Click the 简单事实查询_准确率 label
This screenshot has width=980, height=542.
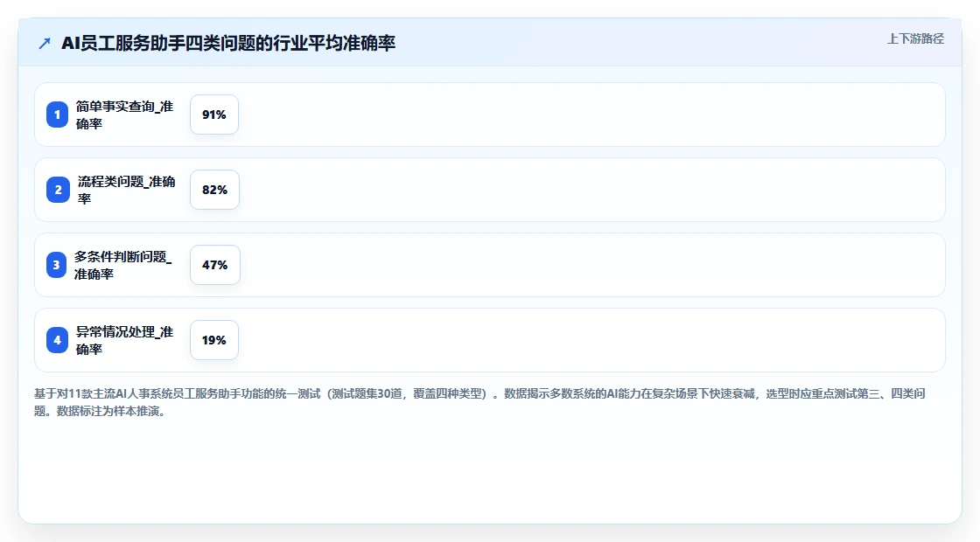[124, 115]
